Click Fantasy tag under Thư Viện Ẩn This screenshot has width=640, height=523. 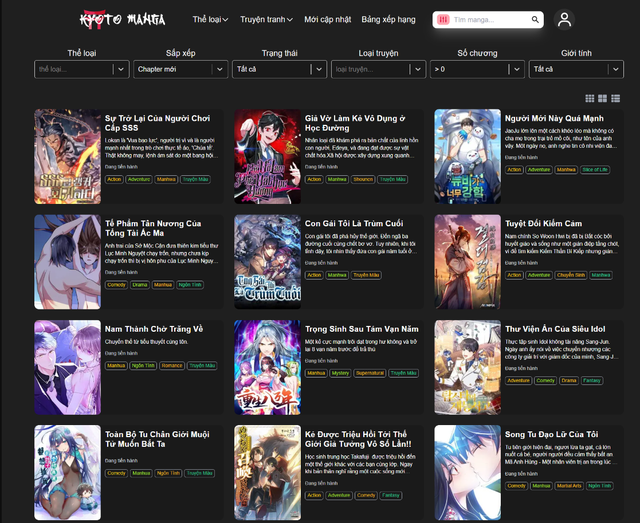pos(591,381)
